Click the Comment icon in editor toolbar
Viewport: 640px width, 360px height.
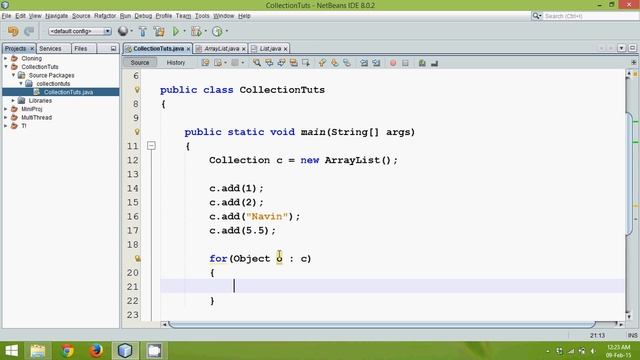coord(422,63)
